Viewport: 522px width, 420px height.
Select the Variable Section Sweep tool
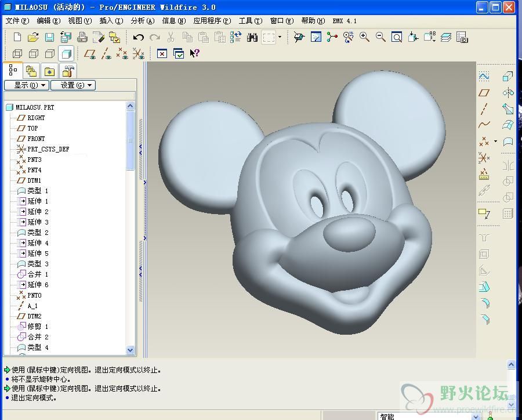(x=508, y=109)
